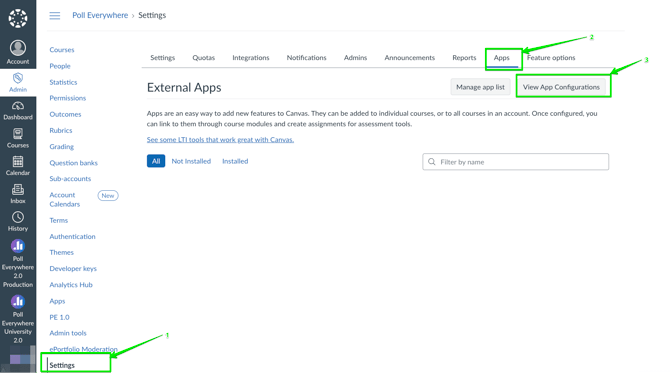Open Account Calendars page
Image resolution: width=670 pixels, height=374 pixels.
65,200
